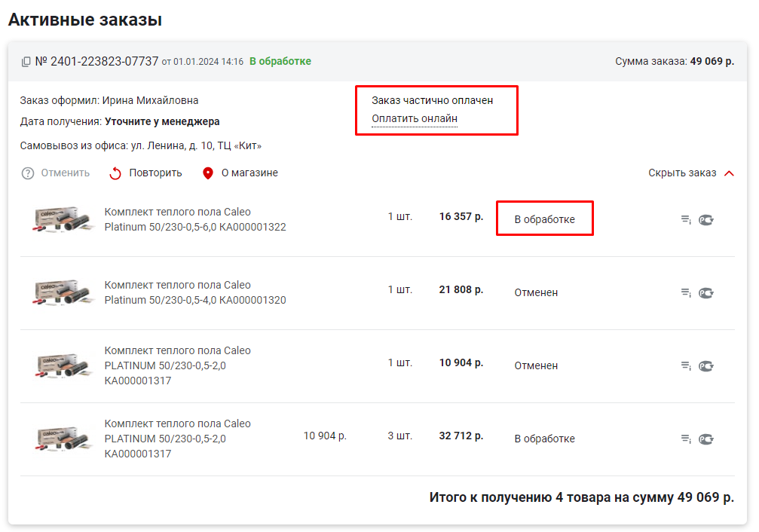Select О магазине
The image size is (759, 532).
249,173
